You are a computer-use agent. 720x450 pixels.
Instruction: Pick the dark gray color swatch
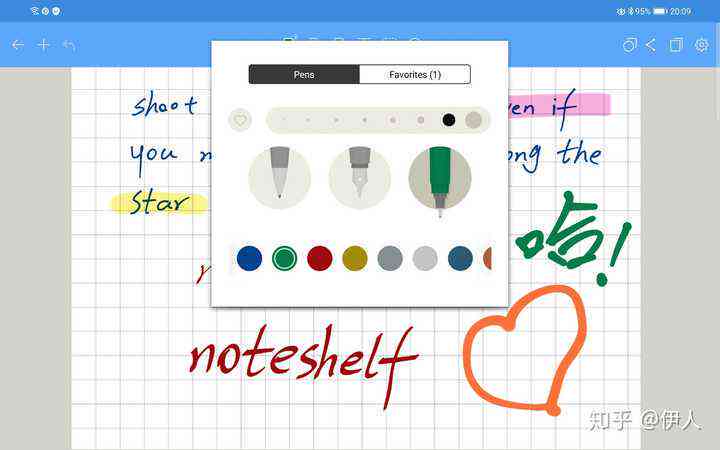point(390,258)
